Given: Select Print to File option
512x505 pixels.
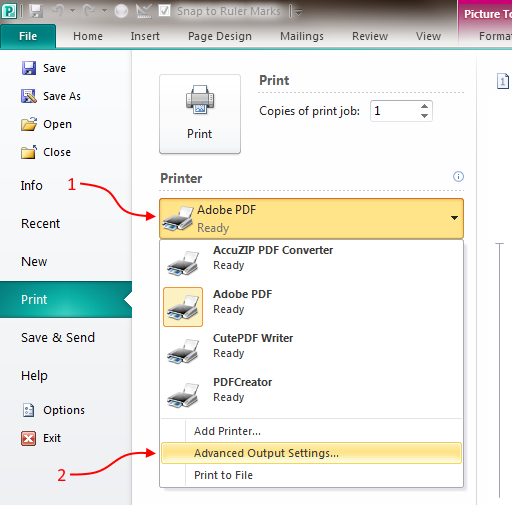Looking at the screenshot, I should point(311,475).
